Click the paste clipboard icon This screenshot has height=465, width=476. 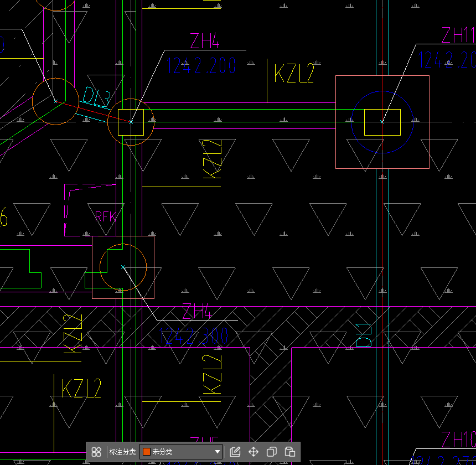click(290, 452)
